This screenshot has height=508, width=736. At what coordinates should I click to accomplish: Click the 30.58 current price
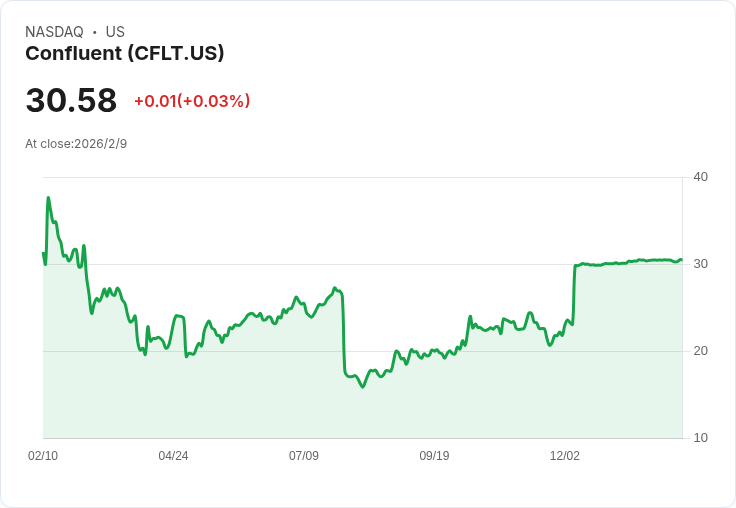click(x=71, y=100)
